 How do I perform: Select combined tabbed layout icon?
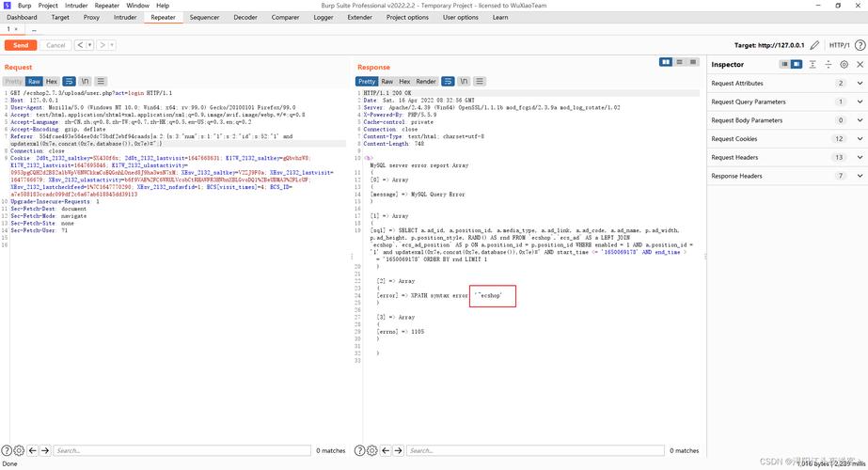pos(692,62)
